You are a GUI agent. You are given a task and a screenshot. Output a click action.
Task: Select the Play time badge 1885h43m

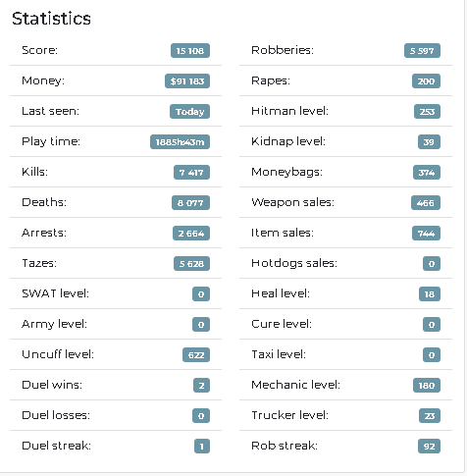click(180, 142)
